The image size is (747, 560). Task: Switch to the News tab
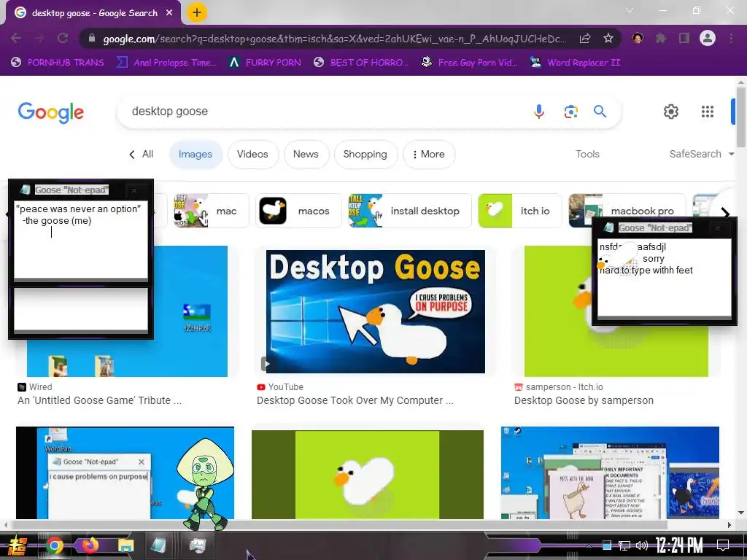click(306, 155)
